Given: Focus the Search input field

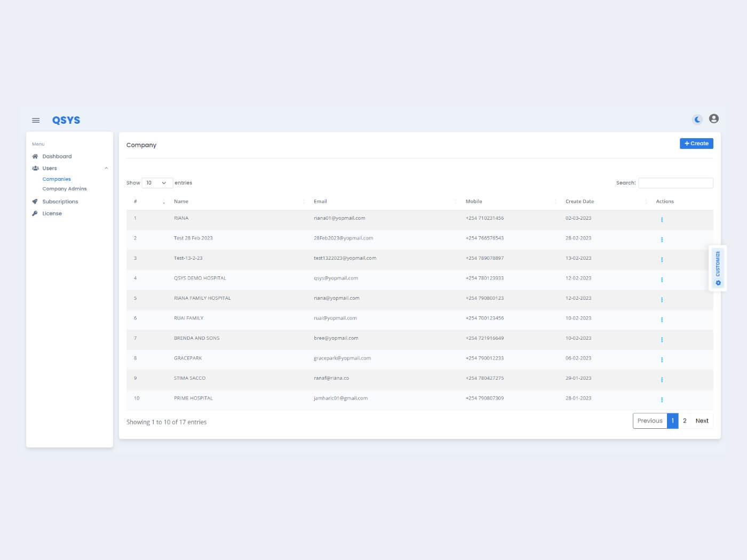Looking at the screenshot, I should pos(676,183).
